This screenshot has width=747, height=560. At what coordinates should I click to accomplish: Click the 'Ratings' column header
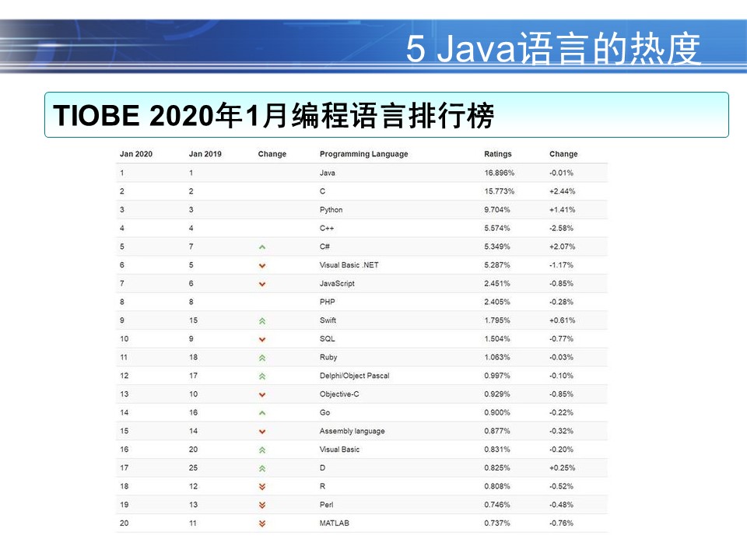point(498,154)
